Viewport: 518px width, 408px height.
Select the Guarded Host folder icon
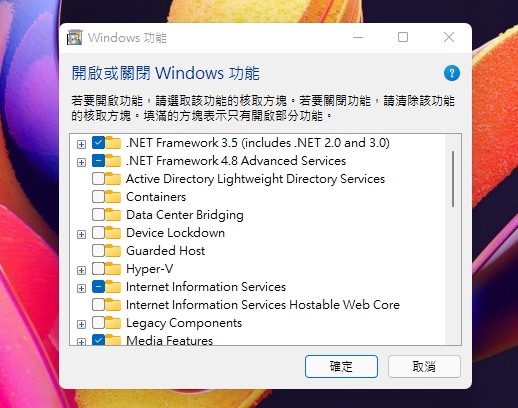pyautogui.click(x=113, y=251)
